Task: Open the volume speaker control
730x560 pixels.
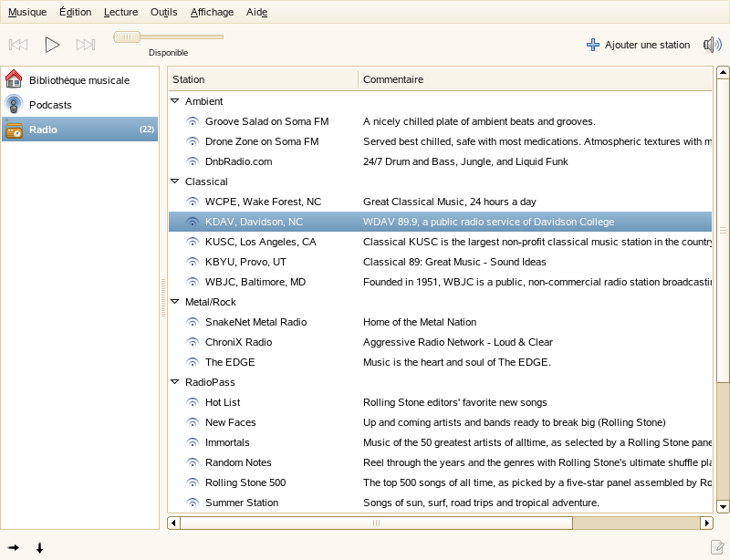Action: click(712, 45)
